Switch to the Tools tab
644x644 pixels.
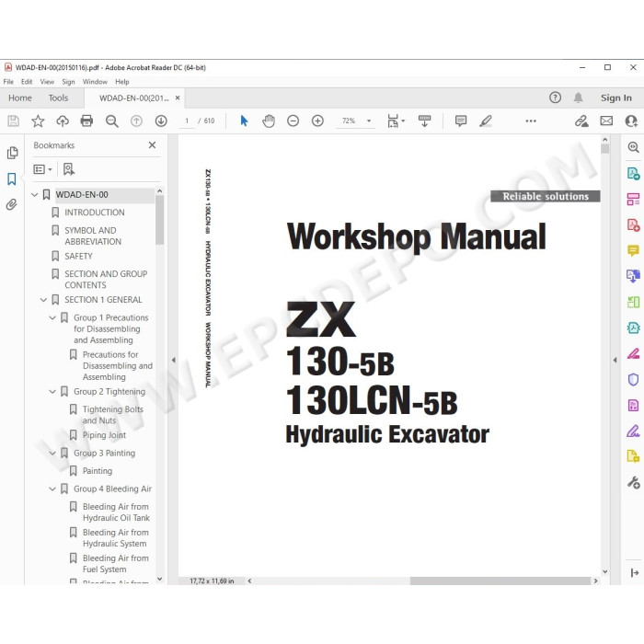58,98
